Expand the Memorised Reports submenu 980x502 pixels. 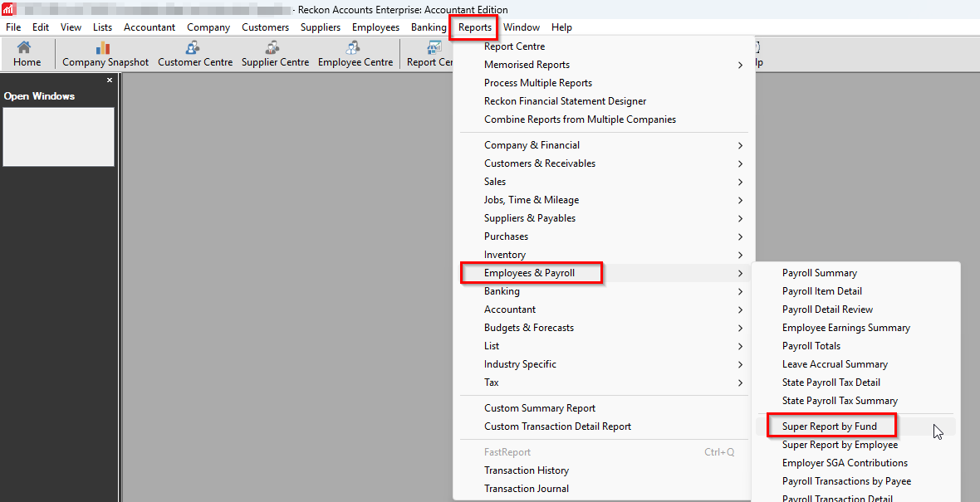click(x=604, y=65)
